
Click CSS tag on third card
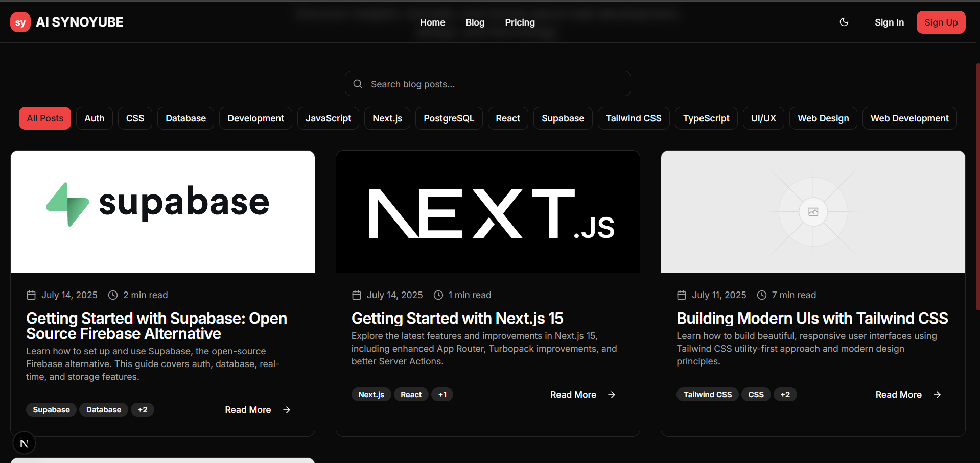[756, 395]
